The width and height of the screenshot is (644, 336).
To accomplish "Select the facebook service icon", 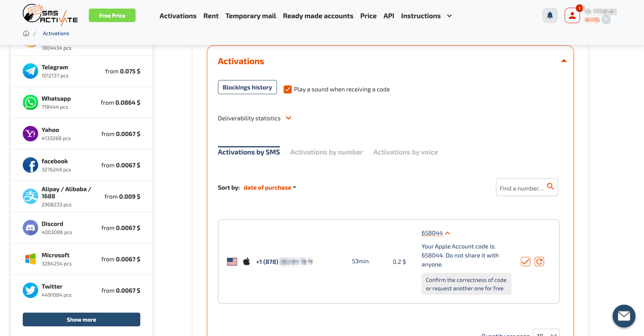I will tap(30, 165).
